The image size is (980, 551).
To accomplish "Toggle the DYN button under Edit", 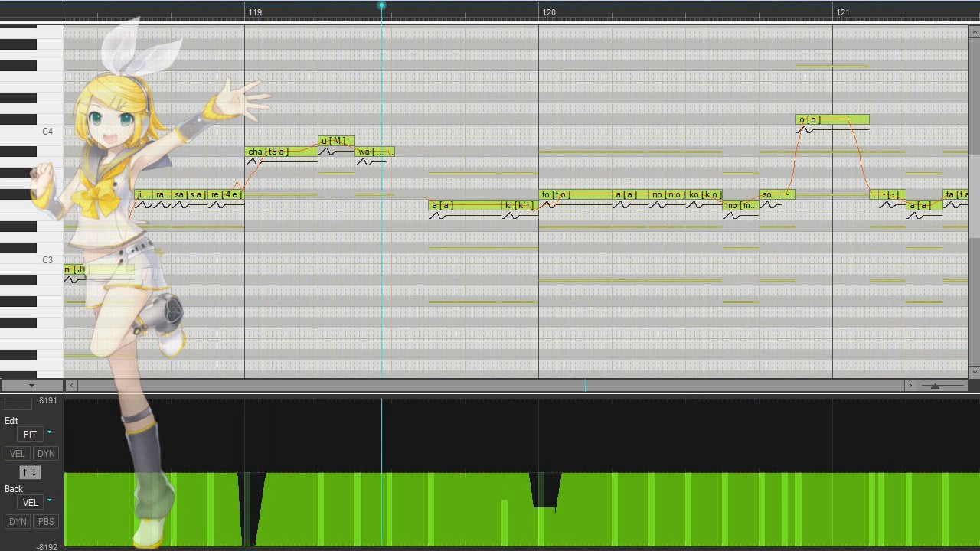I will pyautogui.click(x=46, y=453).
